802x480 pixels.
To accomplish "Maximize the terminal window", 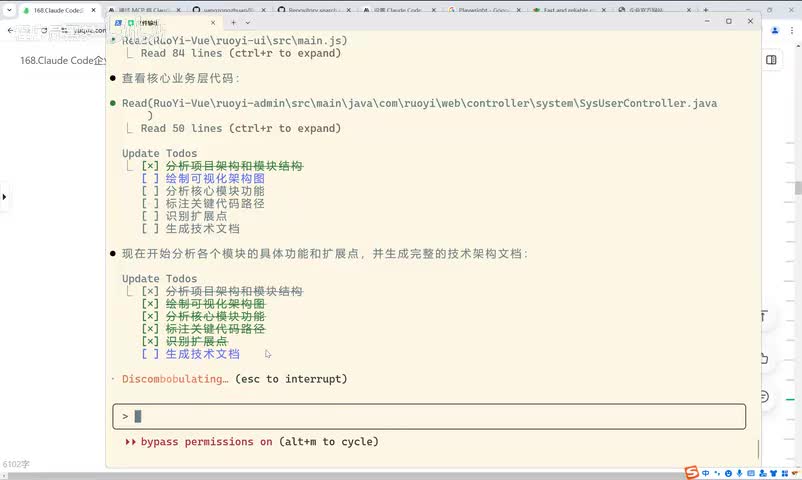I will point(729,21).
